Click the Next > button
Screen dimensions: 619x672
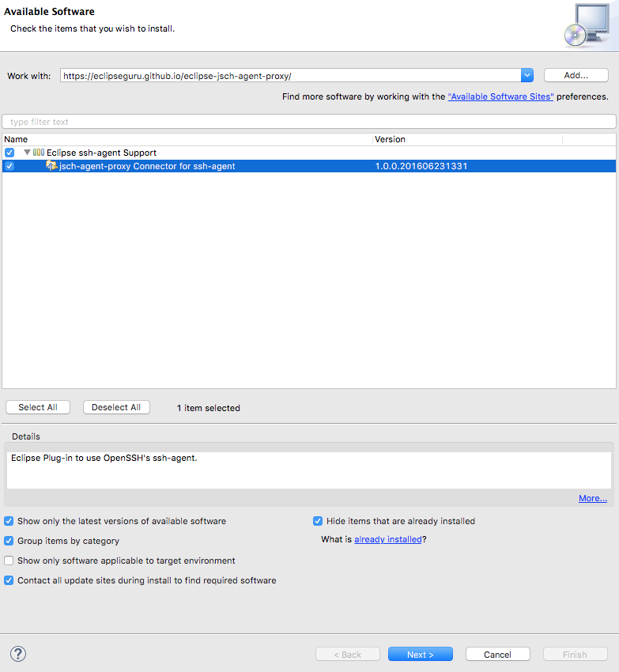(x=420, y=655)
